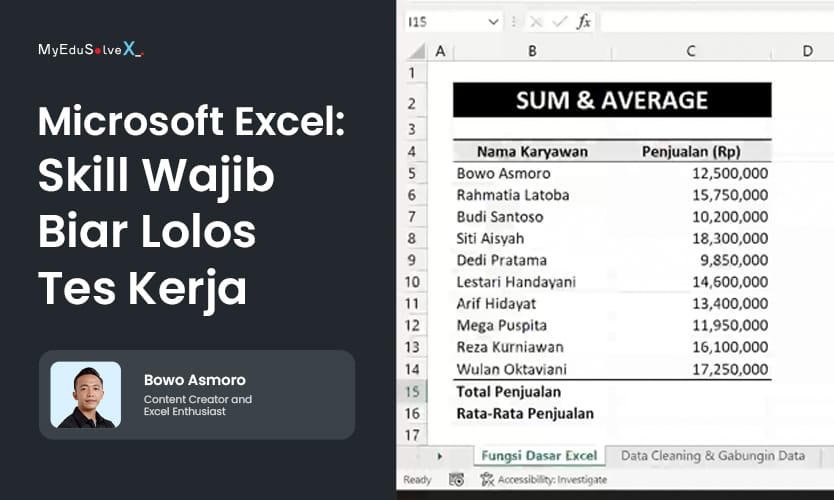Click the Nama Karyawan header cell
Image resolution: width=834 pixels, height=500 pixels.
point(532,152)
